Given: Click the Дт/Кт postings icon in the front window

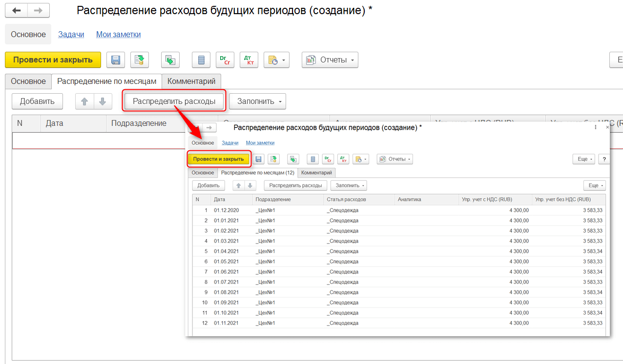Looking at the screenshot, I should click(x=343, y=159).
